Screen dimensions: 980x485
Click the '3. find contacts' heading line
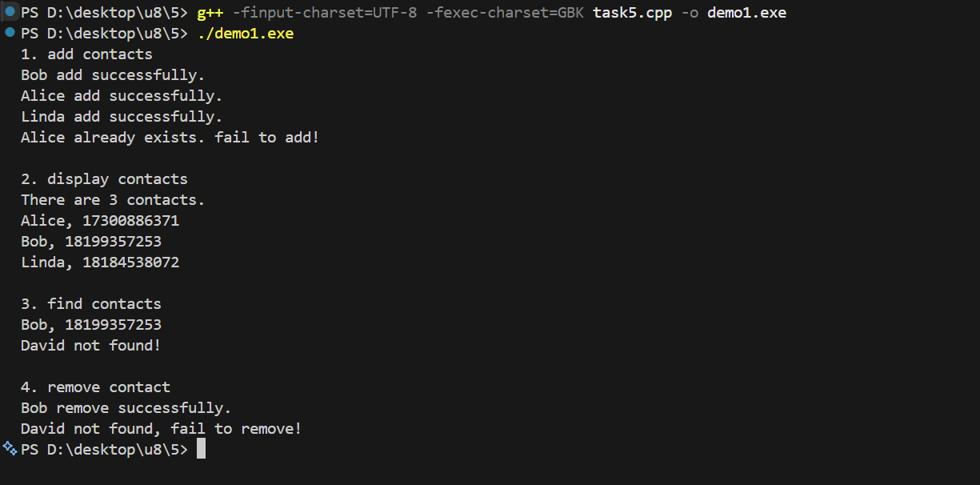91,304
